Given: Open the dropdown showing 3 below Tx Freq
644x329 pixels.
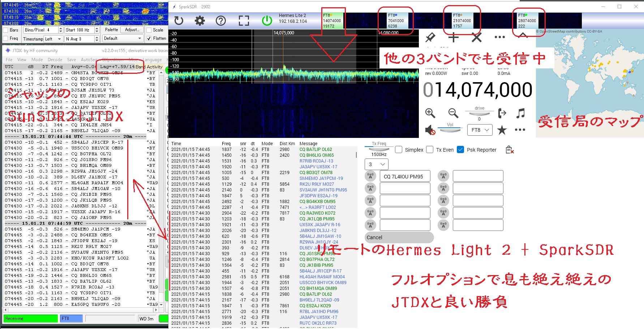Looking at the screenshot, I should tap(377, 164).
